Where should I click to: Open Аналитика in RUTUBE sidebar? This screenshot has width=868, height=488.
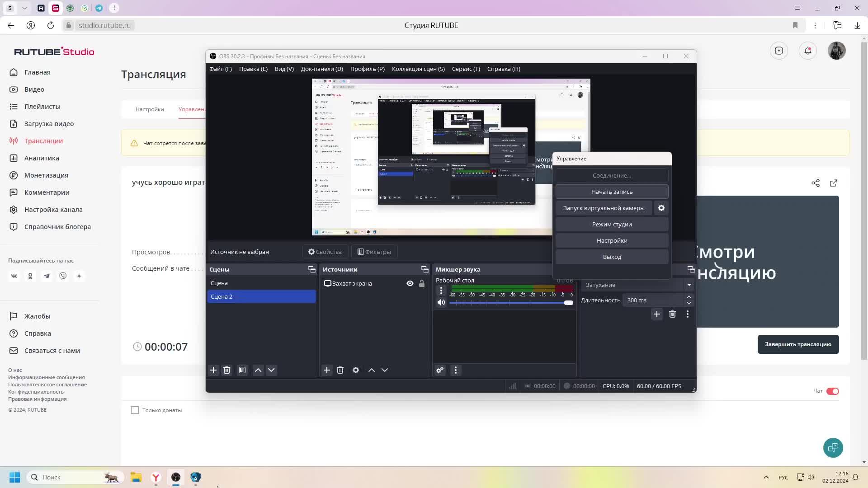(x=42, y=158)
